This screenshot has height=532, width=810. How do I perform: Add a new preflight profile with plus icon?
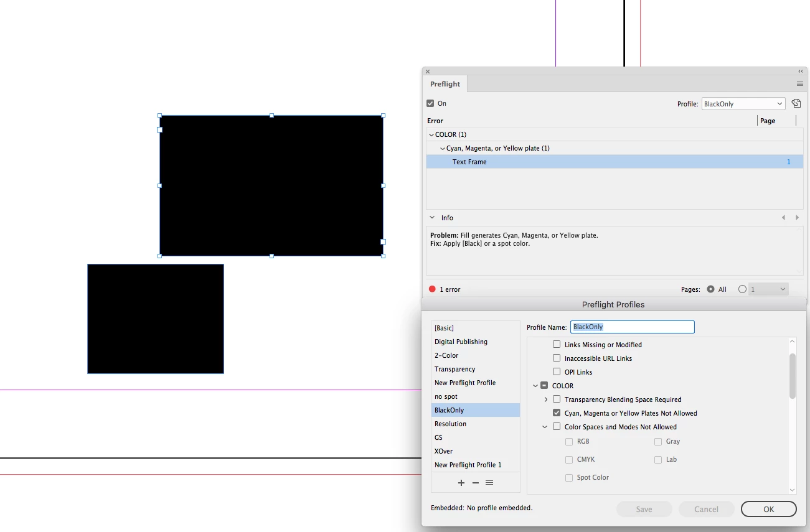(461, 483)
